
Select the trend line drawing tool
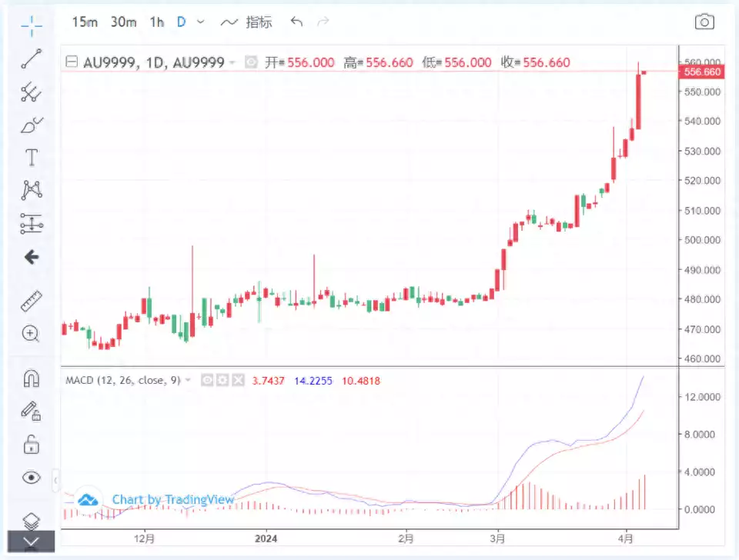(x=32, y=59)
